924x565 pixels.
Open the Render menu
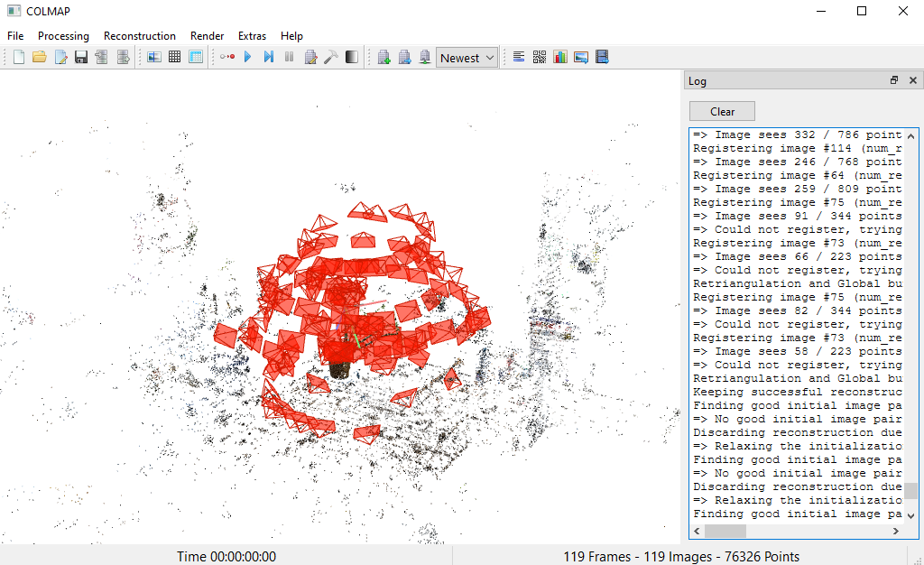click(207, 36)
